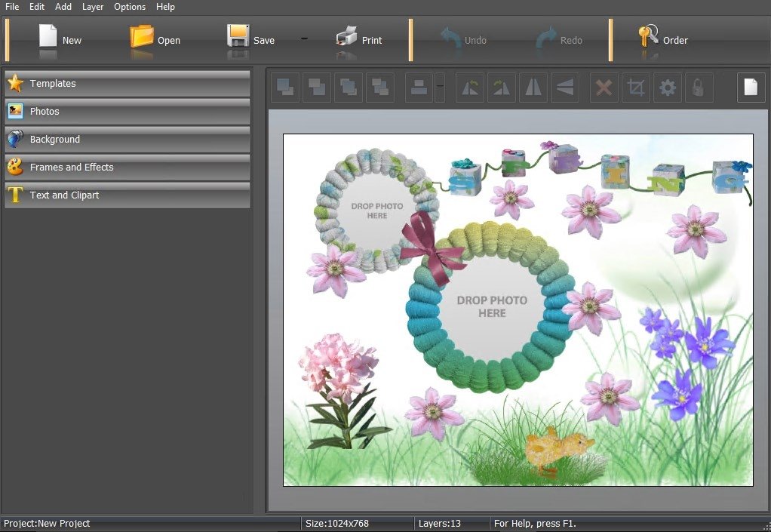Open the Edit menu
This screenshot has width=771, height=532.
(x=37, y=7)
